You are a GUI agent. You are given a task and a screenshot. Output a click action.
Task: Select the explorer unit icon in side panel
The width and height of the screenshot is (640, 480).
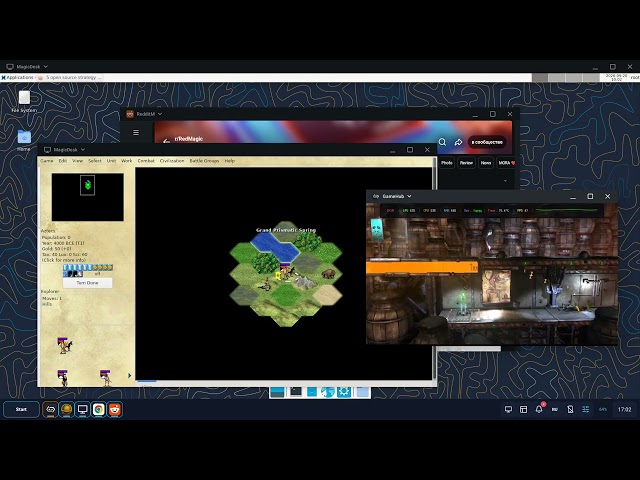point(64,345)
